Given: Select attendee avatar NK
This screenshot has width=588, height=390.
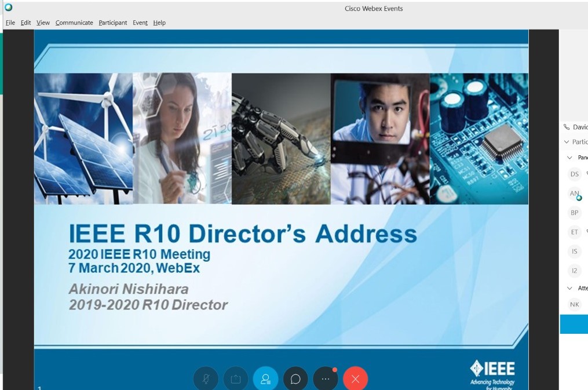Looking at the screenshot, I should point(575,304).
